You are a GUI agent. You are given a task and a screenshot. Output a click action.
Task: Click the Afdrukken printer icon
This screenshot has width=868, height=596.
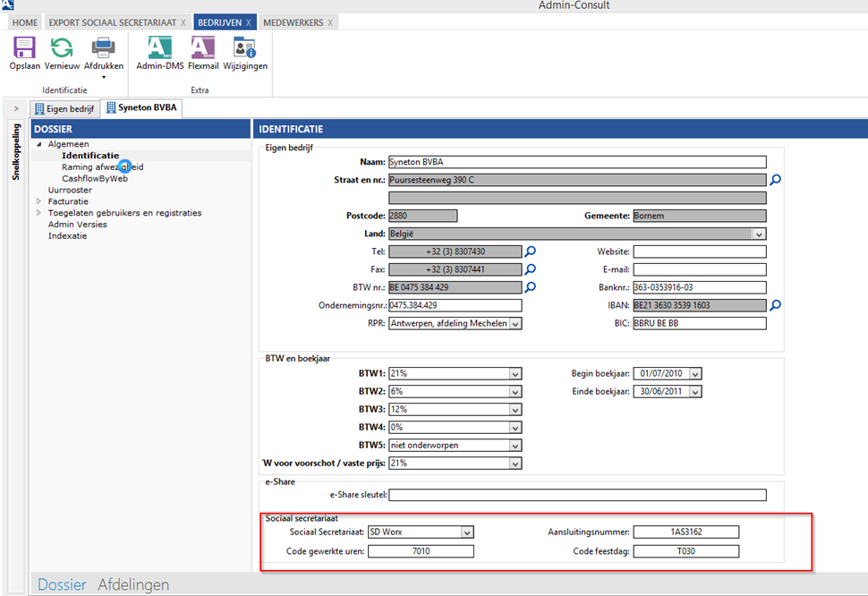tap(104, 48)
